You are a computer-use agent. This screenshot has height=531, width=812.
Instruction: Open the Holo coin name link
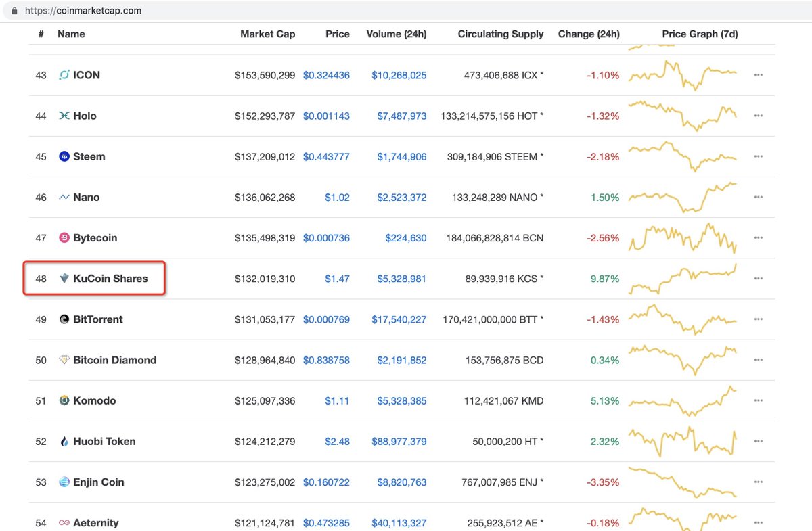pyautogui.click(x=85, y=116)
